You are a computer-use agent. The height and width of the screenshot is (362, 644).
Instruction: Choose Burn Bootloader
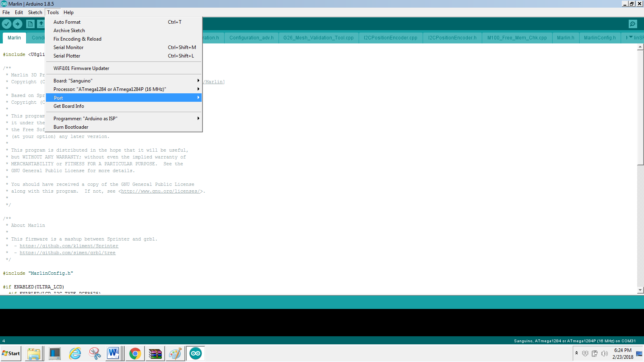(x=124, y=127)
